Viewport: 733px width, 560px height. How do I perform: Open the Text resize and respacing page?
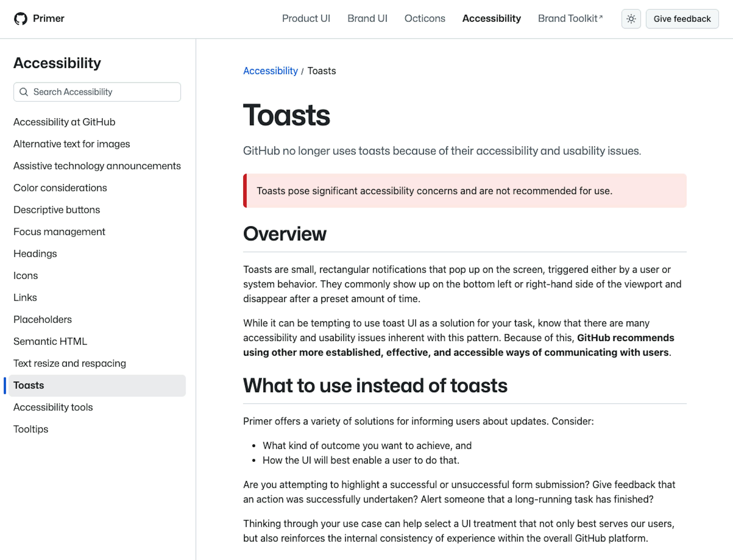pyautogui.click(x=70, y=363)
